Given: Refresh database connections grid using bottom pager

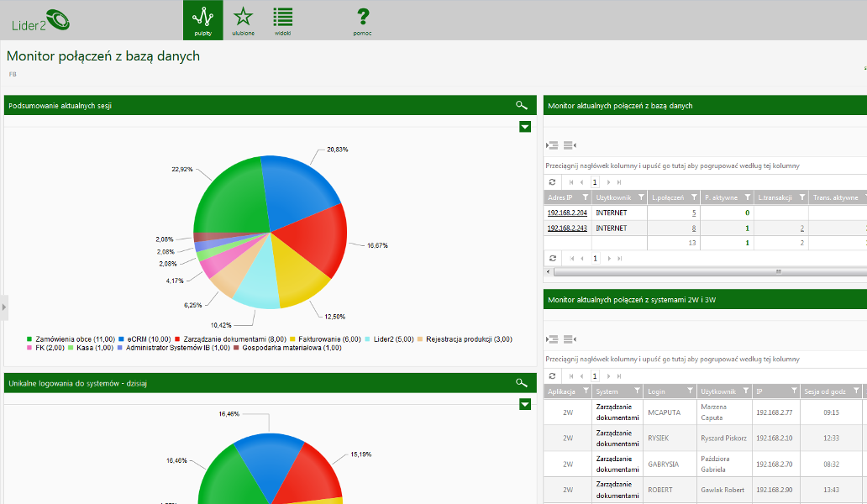Looking at the screenshot, I should coord(552,258).
